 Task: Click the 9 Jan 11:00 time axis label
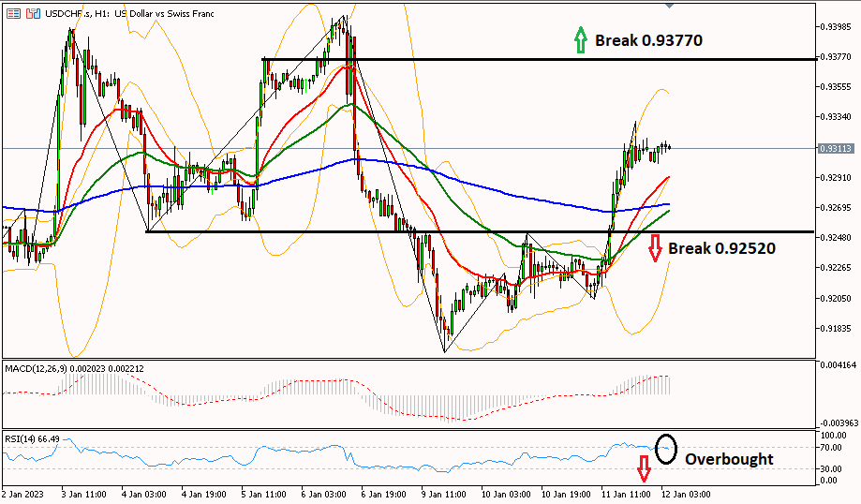click(x=444, y=494)
